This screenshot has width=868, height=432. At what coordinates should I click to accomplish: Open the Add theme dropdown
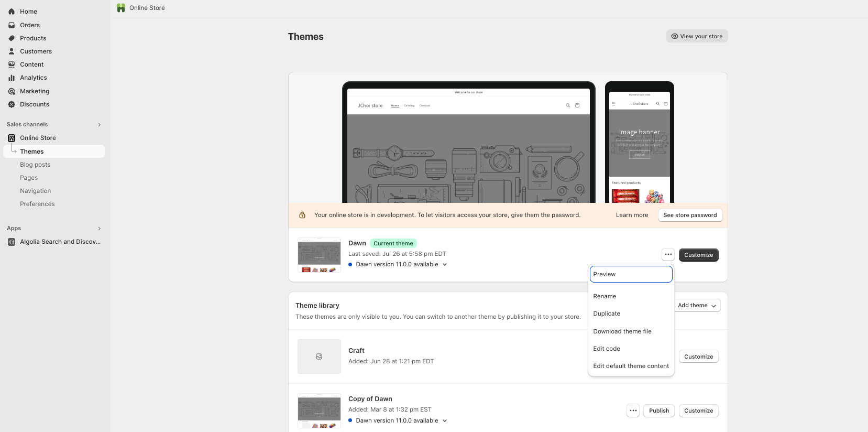tap(697, 306)
